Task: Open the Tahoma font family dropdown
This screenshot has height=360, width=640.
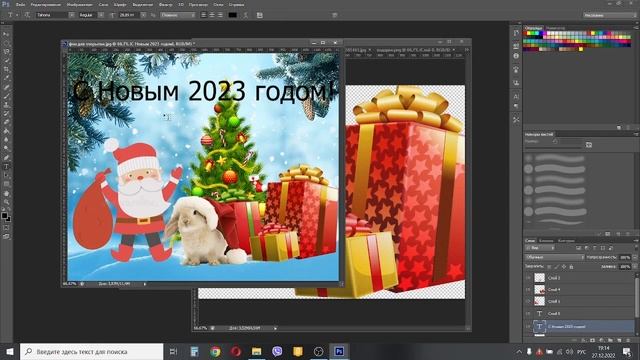Action: [x=71, y=15]
